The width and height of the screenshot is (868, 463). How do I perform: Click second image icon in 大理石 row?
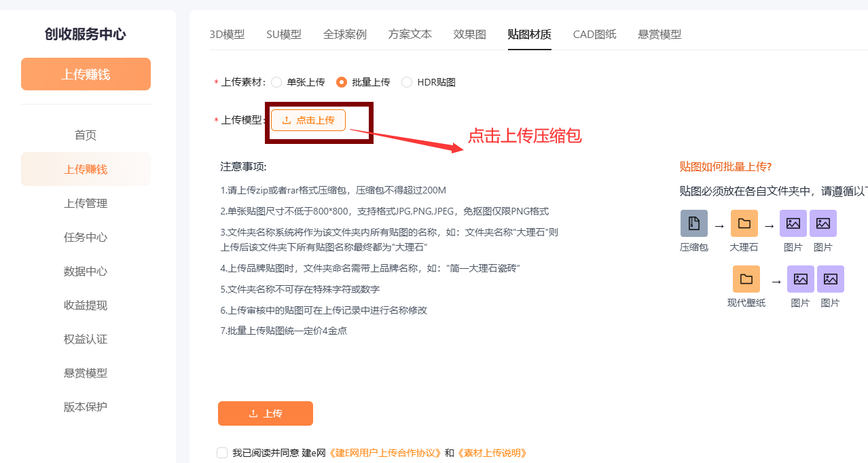click(822, 223)
